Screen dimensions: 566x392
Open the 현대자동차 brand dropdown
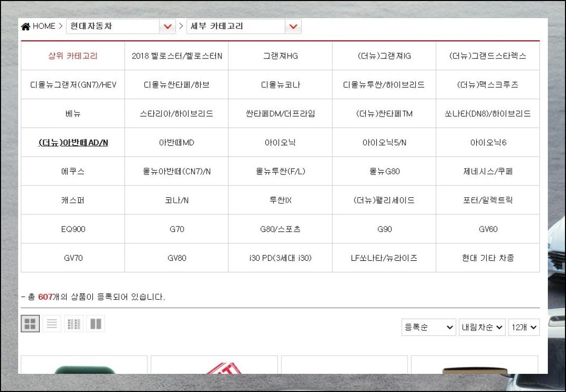point(121,26)
